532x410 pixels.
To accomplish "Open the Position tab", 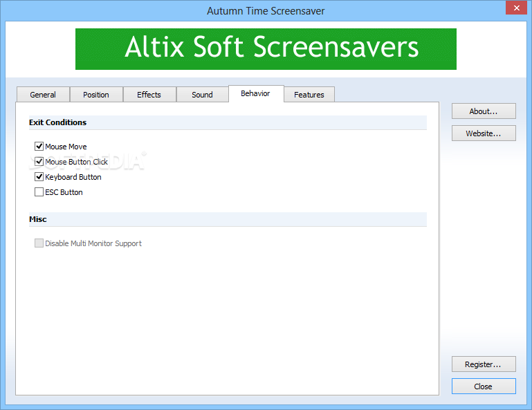I will click(x=96, y=95).
